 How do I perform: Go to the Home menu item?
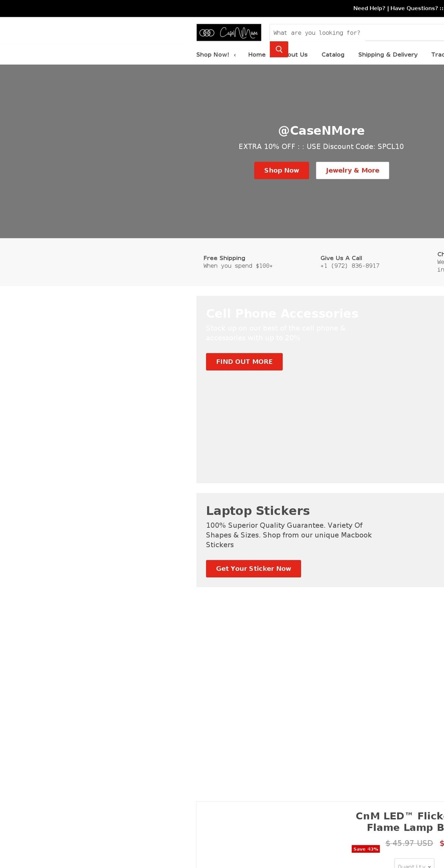point(257,55)
